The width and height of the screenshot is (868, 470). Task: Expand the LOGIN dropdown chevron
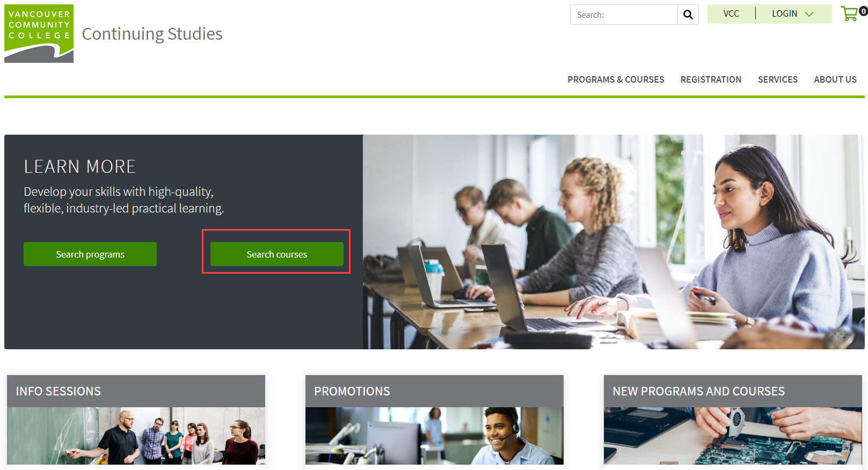(x=809, y=14)
